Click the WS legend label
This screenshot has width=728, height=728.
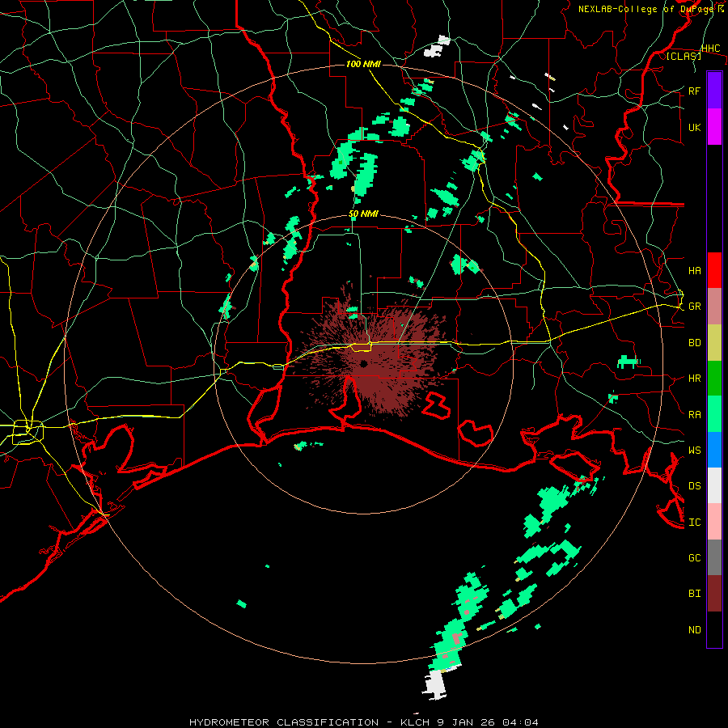[x=694, y=451]
